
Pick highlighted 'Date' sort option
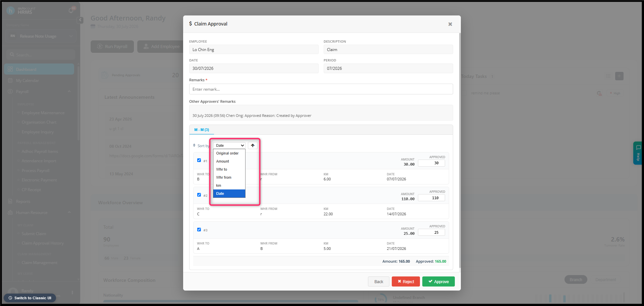pyautogui.click(x=229, y=193)
